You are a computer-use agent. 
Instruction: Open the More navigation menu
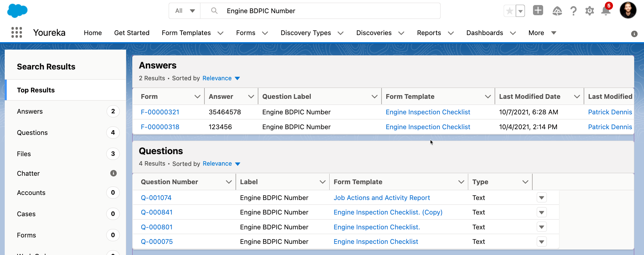542,33
